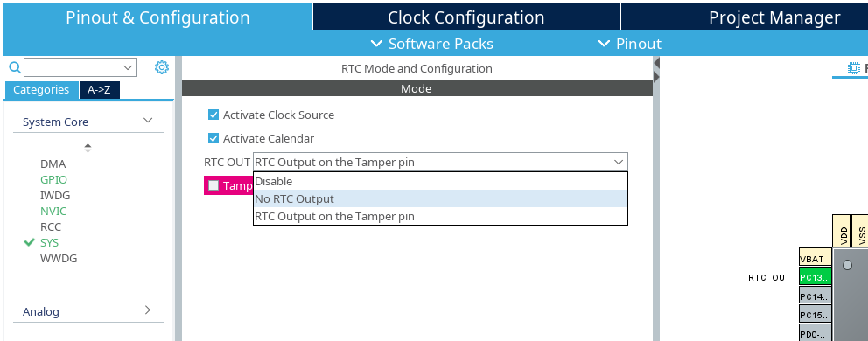Click the peripheral search input field

click(80, 67)
